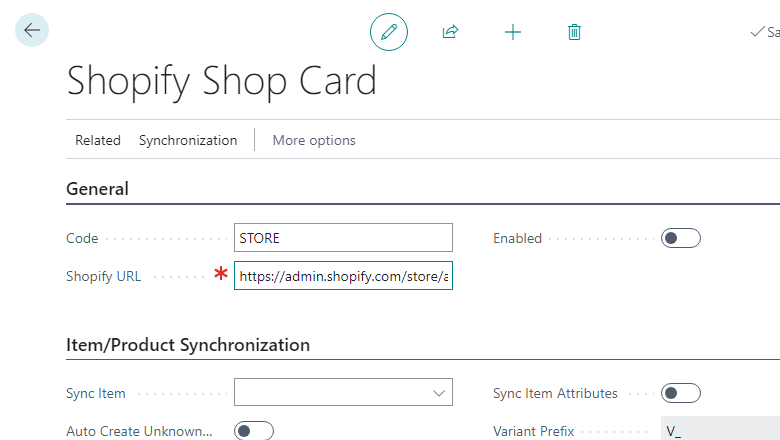Collapse the General section header
This screenshot has width=780, height=440.
point(98,189)
